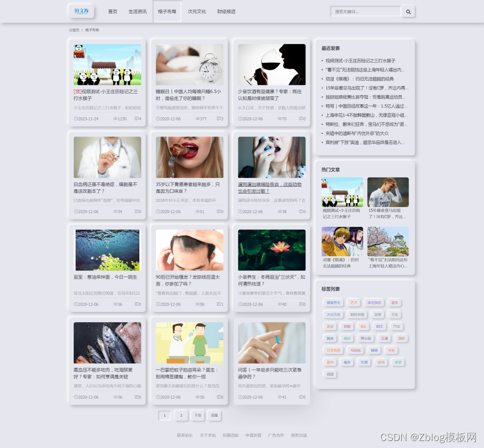The height and width of the screenshot is (448, 484).
Task: Open the wine glass silhouette article image
Action: [272, 65]
